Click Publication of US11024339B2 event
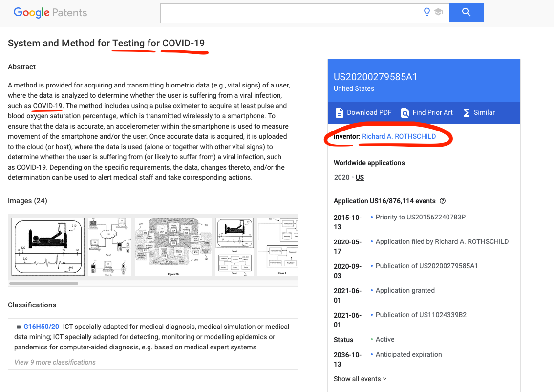This screenshot has width=554, height=392. 421,315
